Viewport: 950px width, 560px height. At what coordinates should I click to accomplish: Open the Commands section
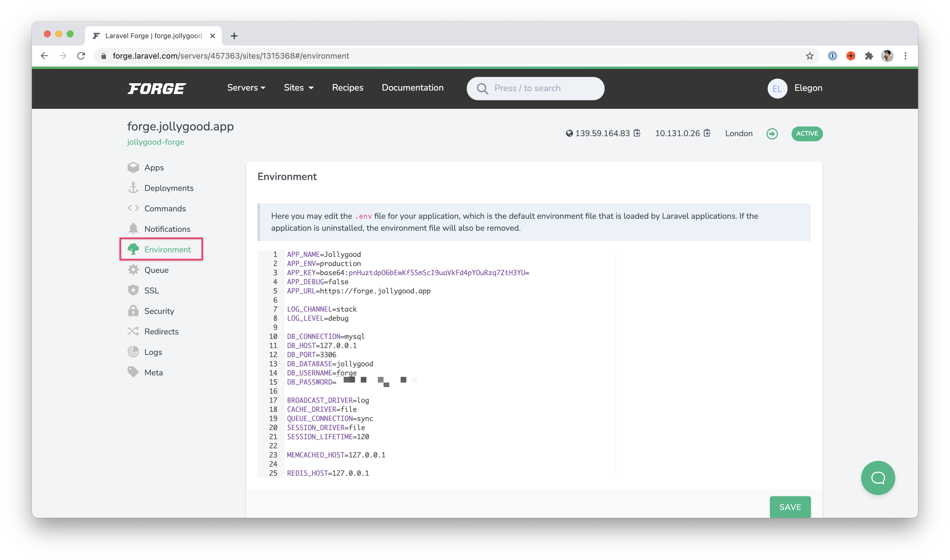point(165,208)
